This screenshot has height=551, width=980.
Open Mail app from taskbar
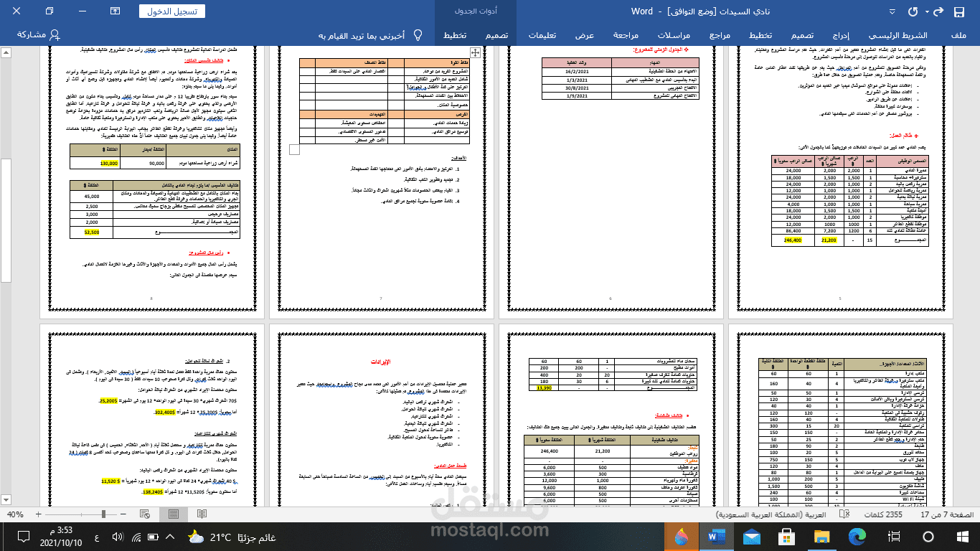[752, 537]
